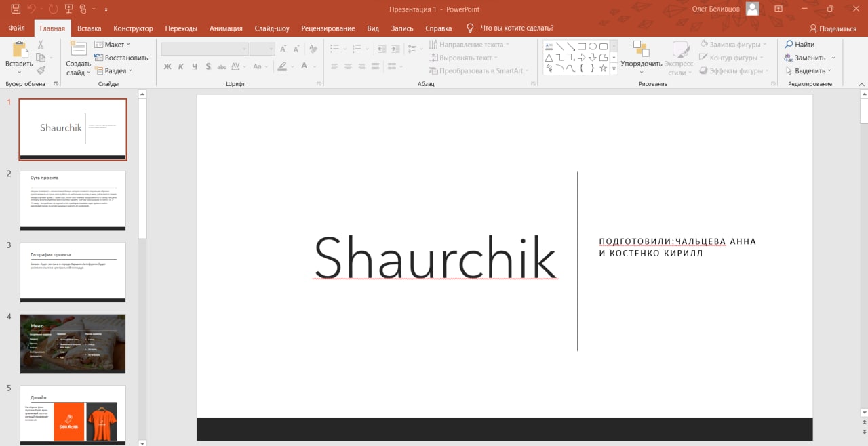
Task: Click the Undo arrow in the title bar
Action: pos(31,9)
